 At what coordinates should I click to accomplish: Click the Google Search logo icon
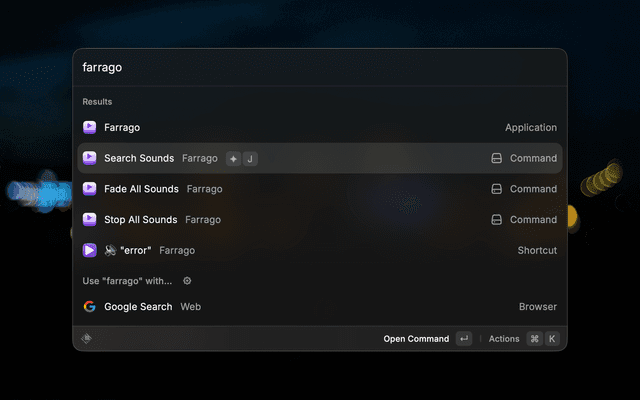click(89, 307)
